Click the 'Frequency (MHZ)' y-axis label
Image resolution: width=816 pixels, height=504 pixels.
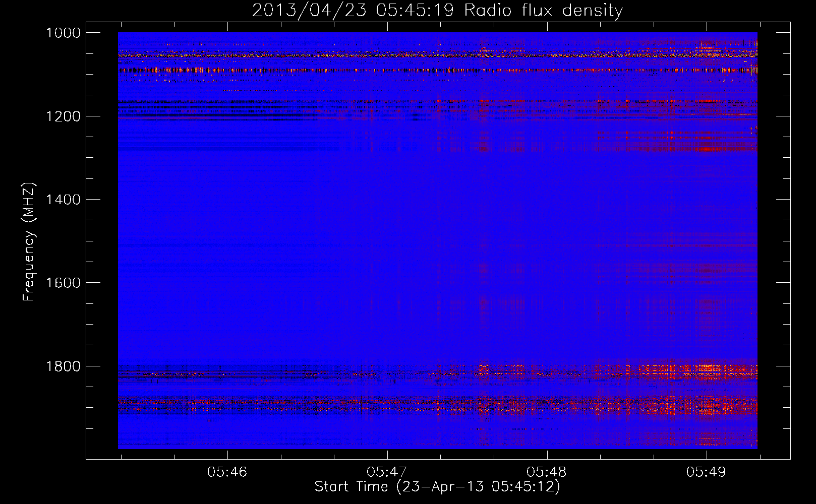pos(29,242)
